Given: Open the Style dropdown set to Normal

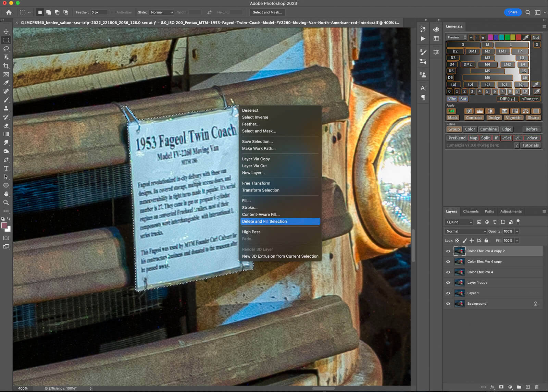Looking at the screenshot, I should 162,12.
